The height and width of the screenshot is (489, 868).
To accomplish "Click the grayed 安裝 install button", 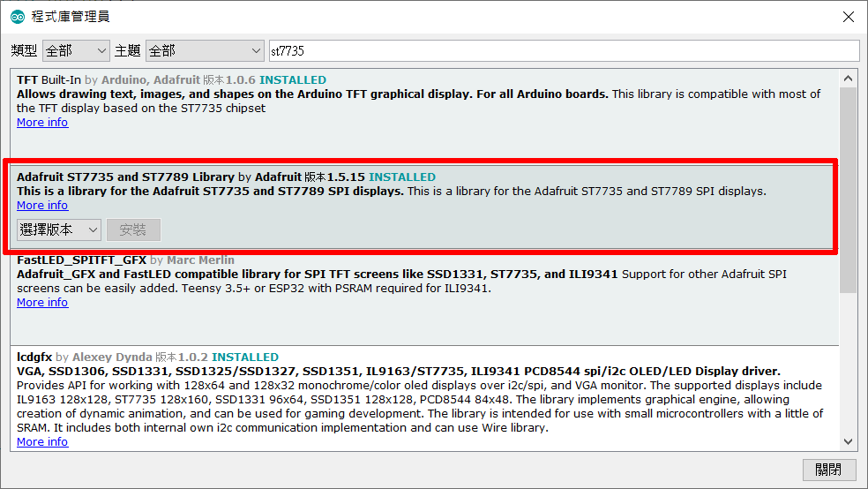I will [133, 229].
